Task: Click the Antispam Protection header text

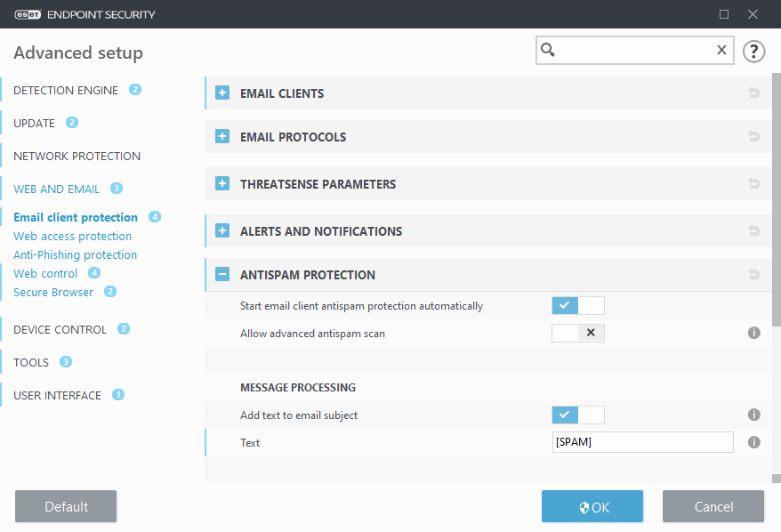Action: [308, 275]
